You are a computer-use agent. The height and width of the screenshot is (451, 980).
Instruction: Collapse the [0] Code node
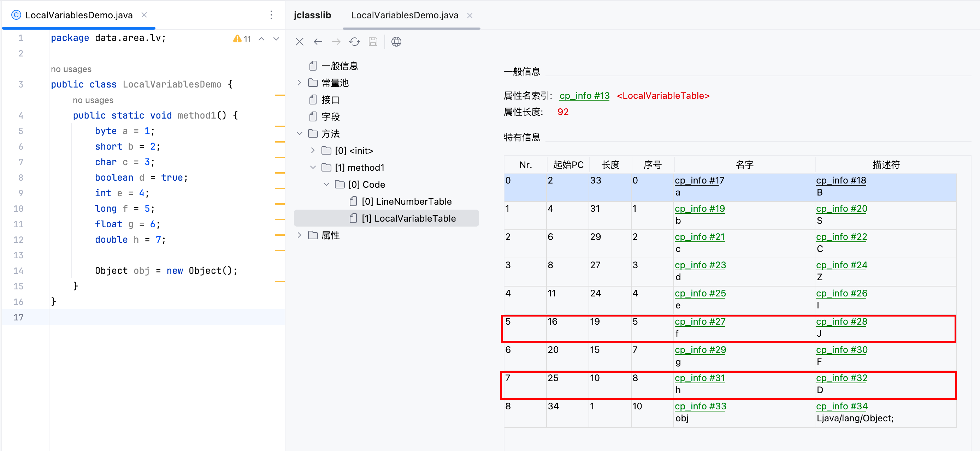click(326, 184)
